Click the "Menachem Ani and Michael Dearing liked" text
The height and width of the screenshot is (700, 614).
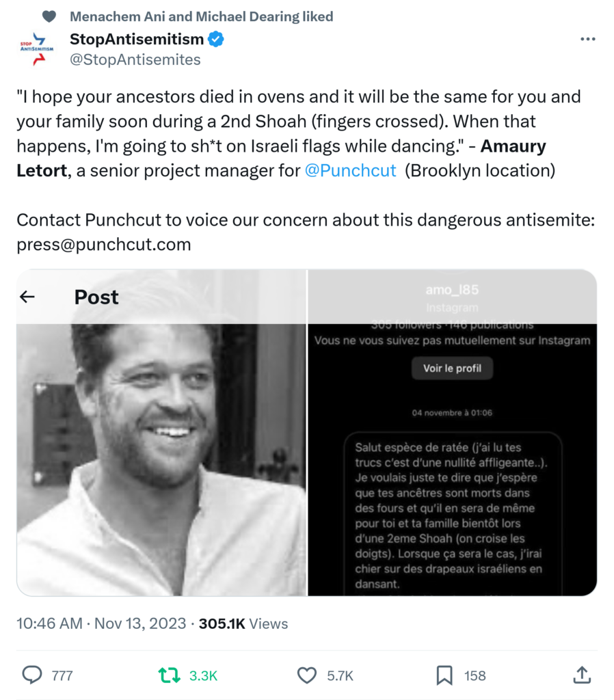click(x=202, y=16)
